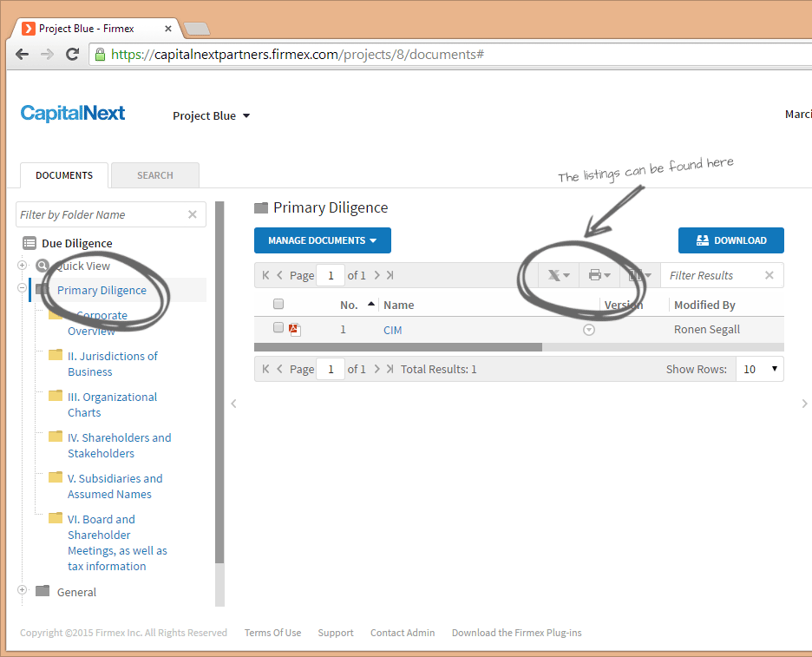
Task: Go to last page in bottom pager
Action: pos(390,369)
